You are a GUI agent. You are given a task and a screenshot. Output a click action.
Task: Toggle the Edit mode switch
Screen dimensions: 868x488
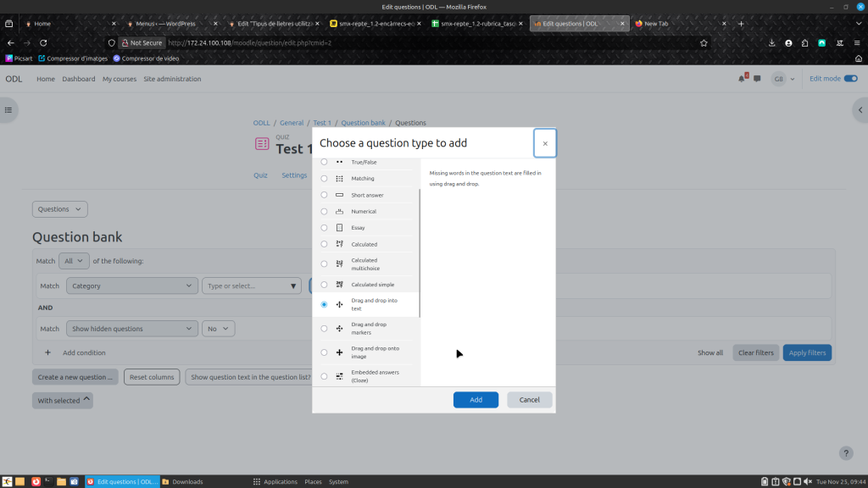(850, 79)
